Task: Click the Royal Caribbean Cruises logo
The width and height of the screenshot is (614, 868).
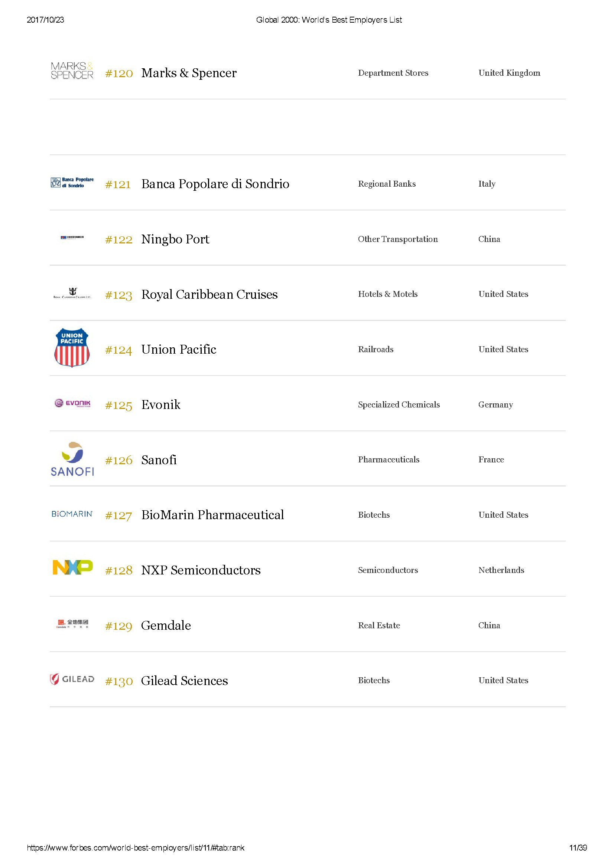Action: (72, 294)
